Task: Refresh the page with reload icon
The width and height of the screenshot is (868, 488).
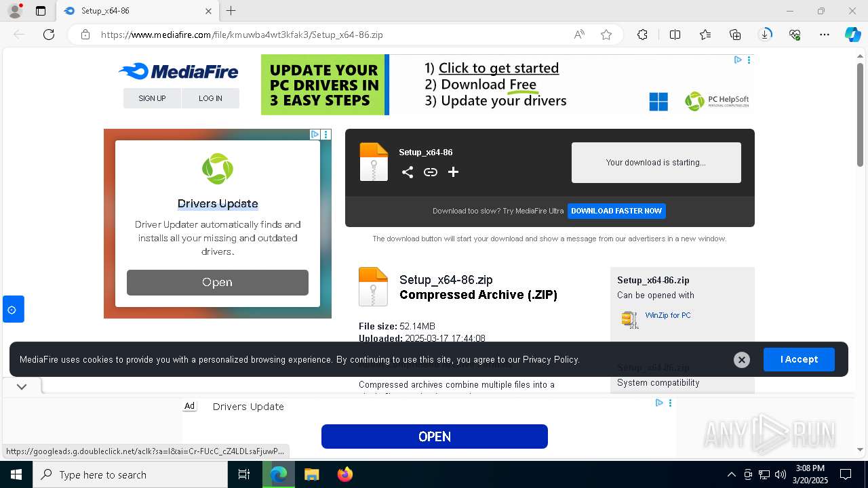Action: tap(49, 35)
